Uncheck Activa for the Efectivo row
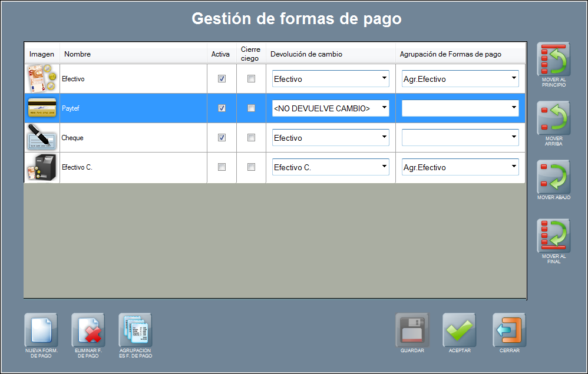Image resolution: width=588 pixels, height=374 pixels. 222,79
